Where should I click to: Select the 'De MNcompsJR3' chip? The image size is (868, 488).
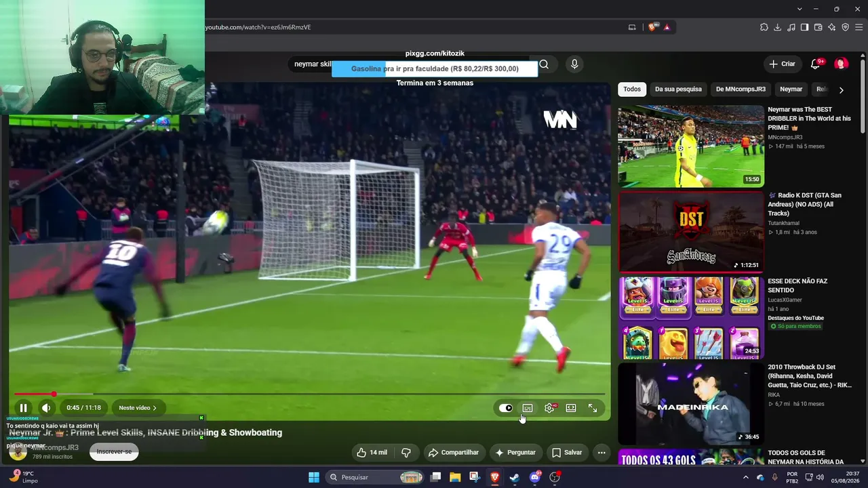(741, 89)
